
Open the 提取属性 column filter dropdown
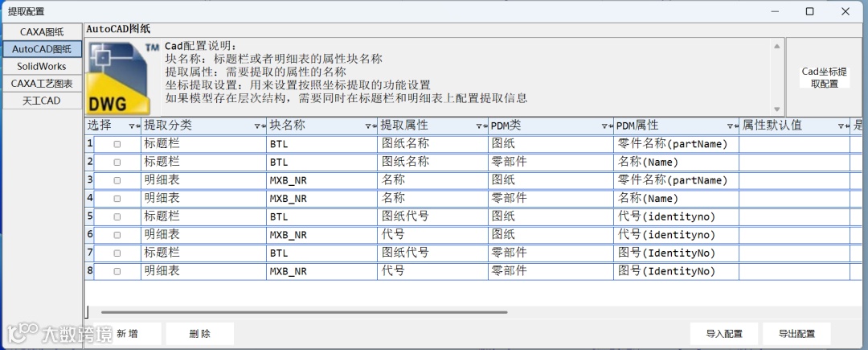(x=481, y=126)
